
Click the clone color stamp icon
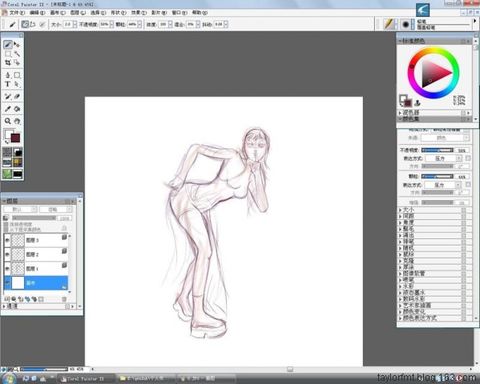(x=417, y=103)
